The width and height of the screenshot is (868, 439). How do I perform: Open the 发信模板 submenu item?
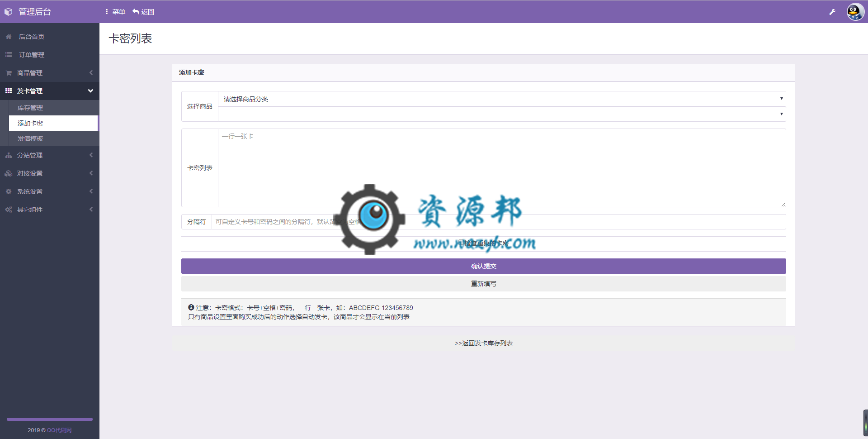(53, 138)
